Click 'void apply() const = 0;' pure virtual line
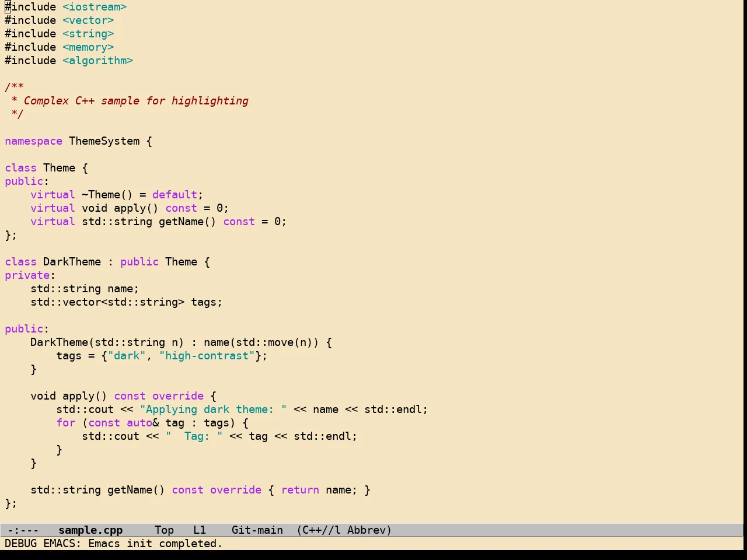This screenshot has width=747, height=560. [x=155, y=208]
